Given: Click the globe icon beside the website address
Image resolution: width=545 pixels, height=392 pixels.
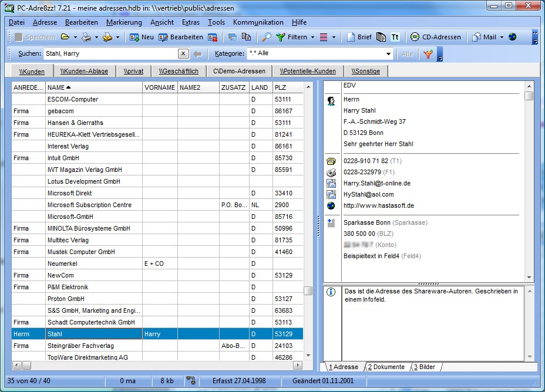Looking at the screenshot, I should pyautogui.click(x=331, y=206).
